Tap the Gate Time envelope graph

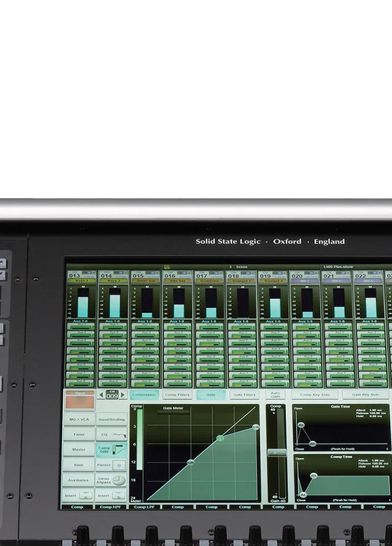pyautogui.click(x=341, y=428)
